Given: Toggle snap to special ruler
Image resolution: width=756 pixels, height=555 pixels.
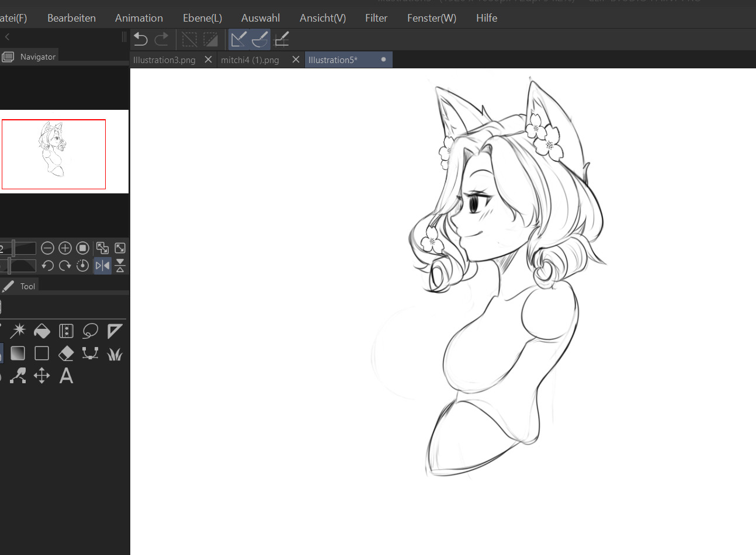Looking at the screenshot, I should pyautogui.click(x=260, y=39).
